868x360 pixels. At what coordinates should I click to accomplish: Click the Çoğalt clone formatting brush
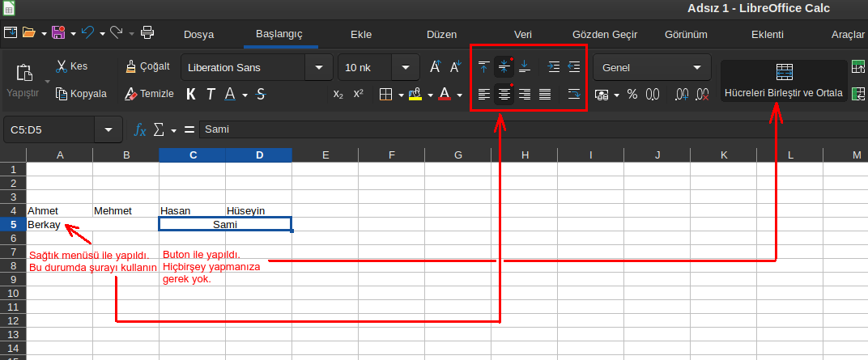pyautogui.click(x=131, y=67)
